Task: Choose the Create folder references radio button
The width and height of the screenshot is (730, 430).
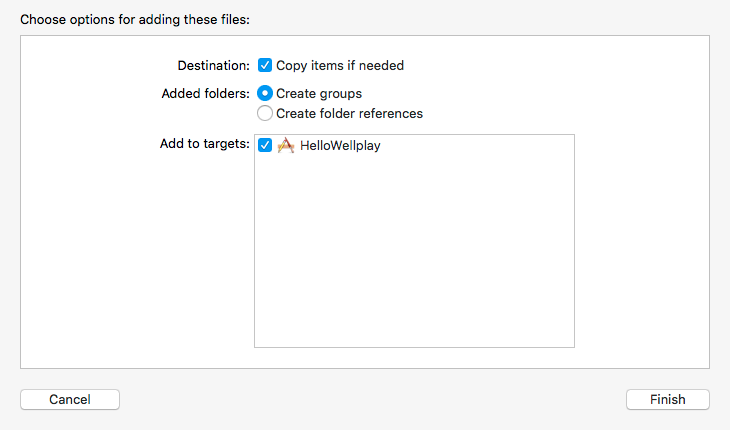Action: [x=265, y=113]
